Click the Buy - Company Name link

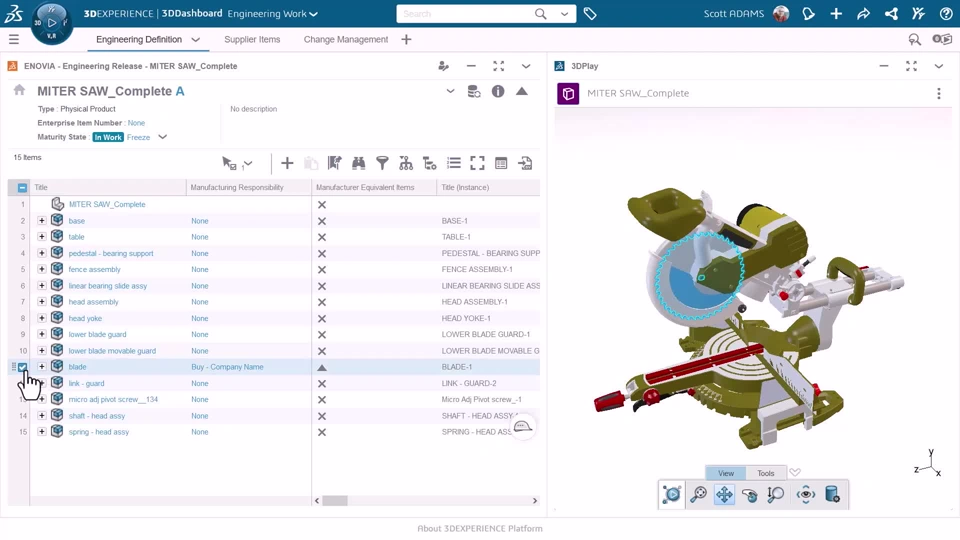coord(227,367)
